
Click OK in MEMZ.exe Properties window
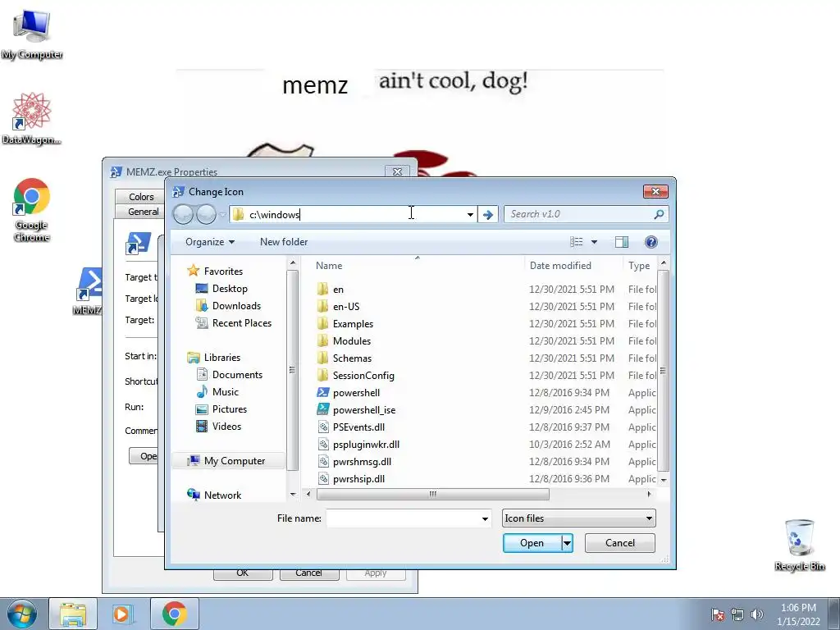pos(243,573)
